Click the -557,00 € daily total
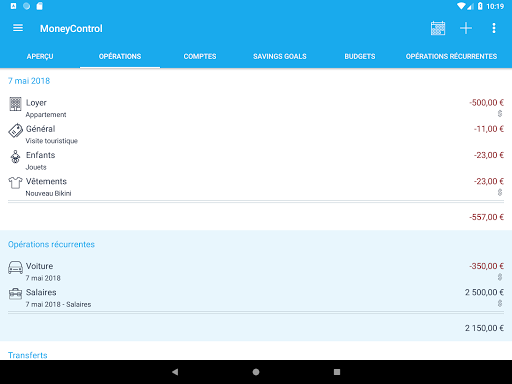This screenshot has width=512, height=384. point(486,217)
